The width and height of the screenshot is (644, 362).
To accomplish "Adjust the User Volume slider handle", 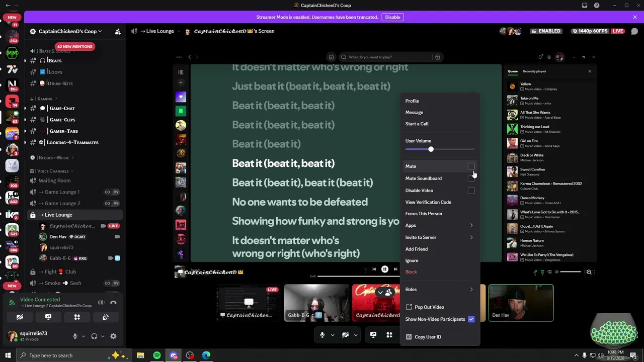I will [431, 149].
